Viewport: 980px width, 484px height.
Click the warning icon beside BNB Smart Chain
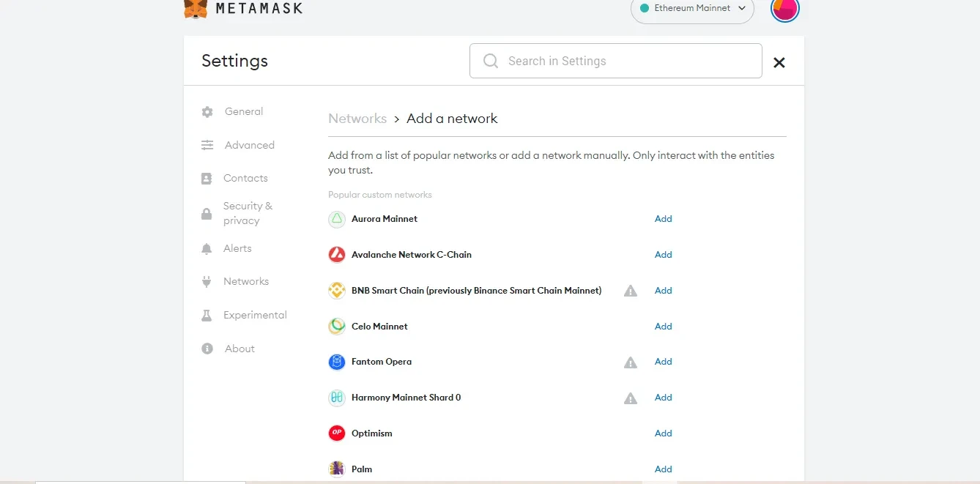[x=630, y=291]
